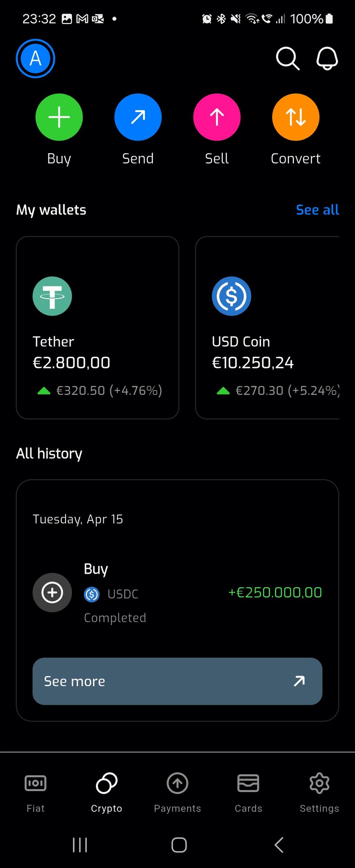The image size is (355, 868).
Task: Expand history via See more arrow
Action: point(299,681)
